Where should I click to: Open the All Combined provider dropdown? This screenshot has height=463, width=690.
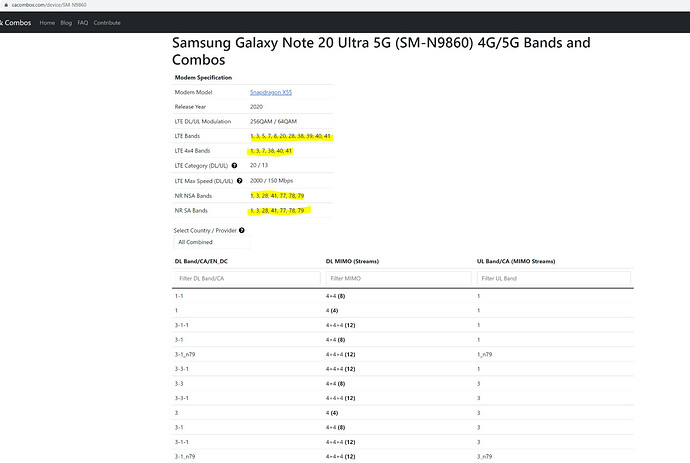212,242
